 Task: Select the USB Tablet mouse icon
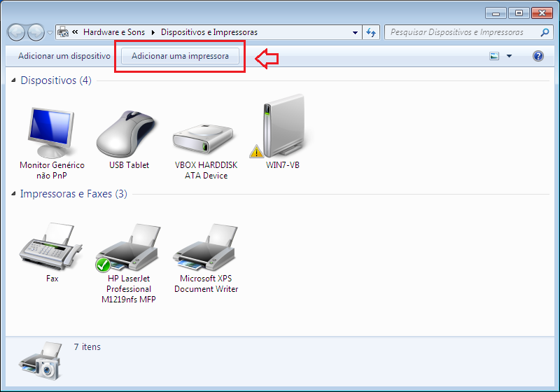[x=127, y=134]
